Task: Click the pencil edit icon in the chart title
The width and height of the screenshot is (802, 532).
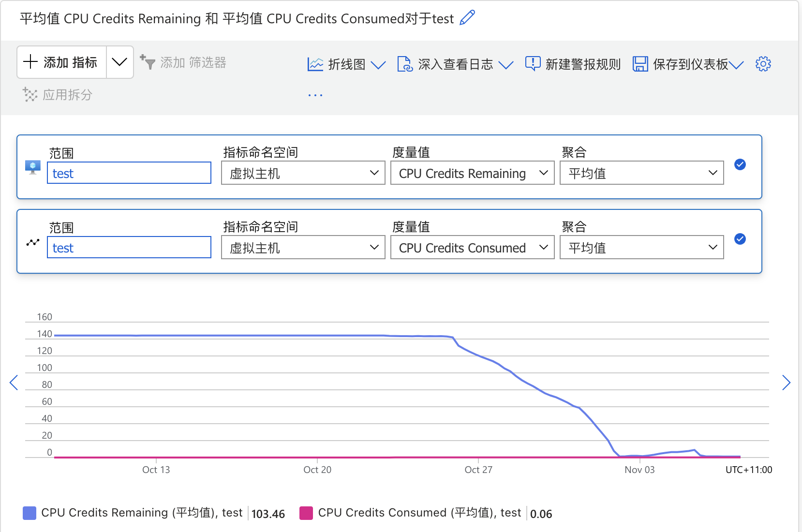Action: 466,18
